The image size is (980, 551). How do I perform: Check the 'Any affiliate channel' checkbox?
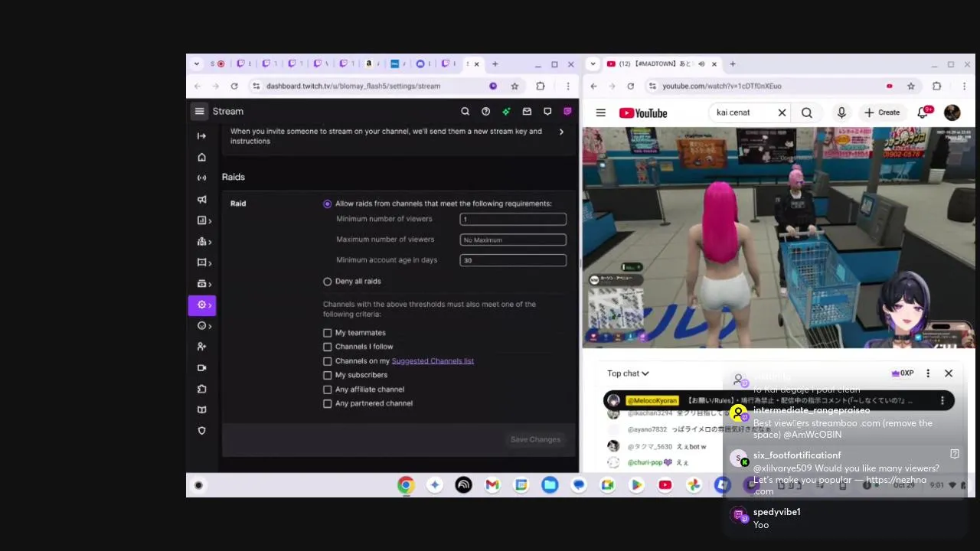[x=328, y=390]
